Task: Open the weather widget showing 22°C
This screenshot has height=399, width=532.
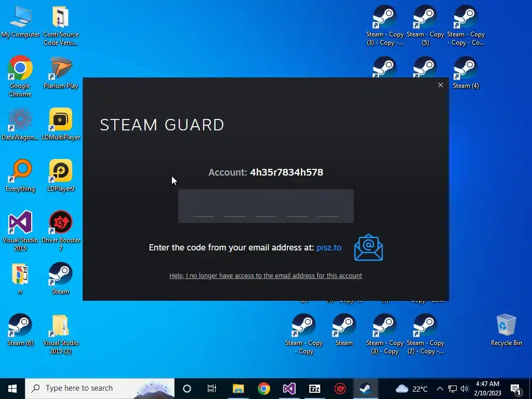Action: [411, 389]
